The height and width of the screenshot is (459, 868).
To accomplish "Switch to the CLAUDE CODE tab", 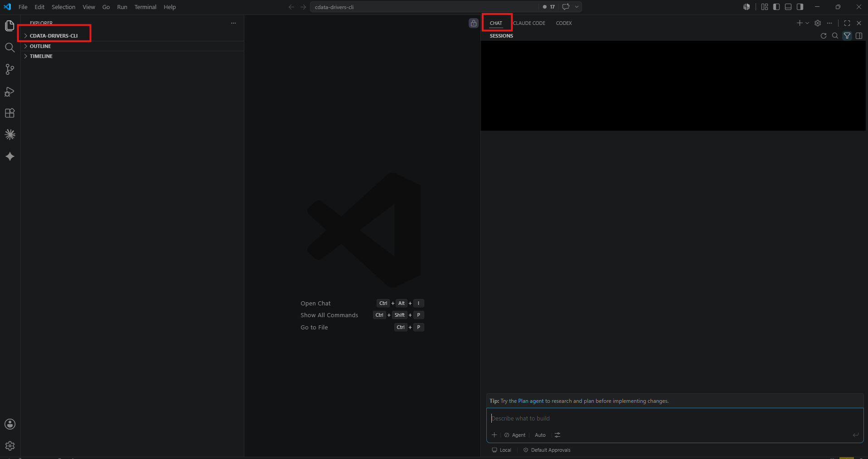I will (529, 23).
